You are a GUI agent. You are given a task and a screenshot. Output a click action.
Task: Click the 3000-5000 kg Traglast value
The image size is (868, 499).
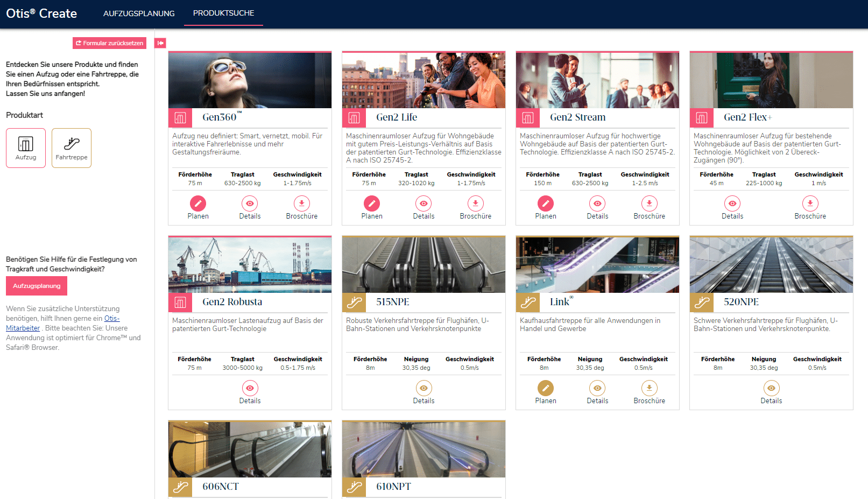pos(243,368)
